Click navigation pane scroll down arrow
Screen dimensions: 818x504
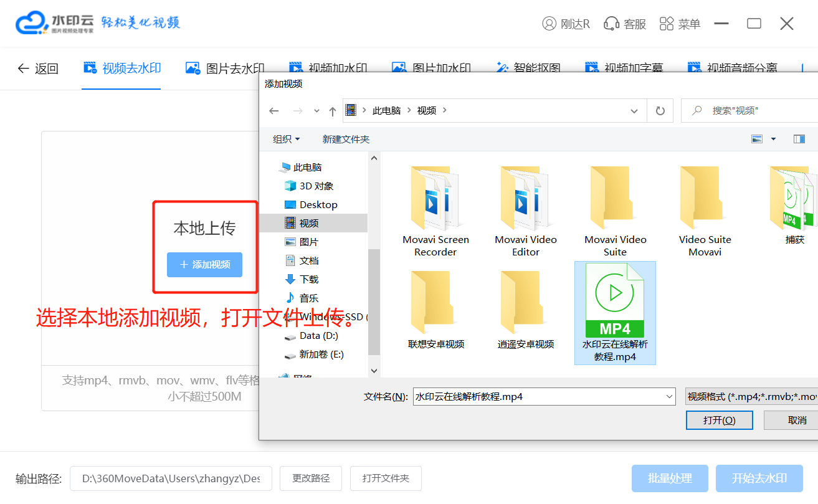pos(374,371)
